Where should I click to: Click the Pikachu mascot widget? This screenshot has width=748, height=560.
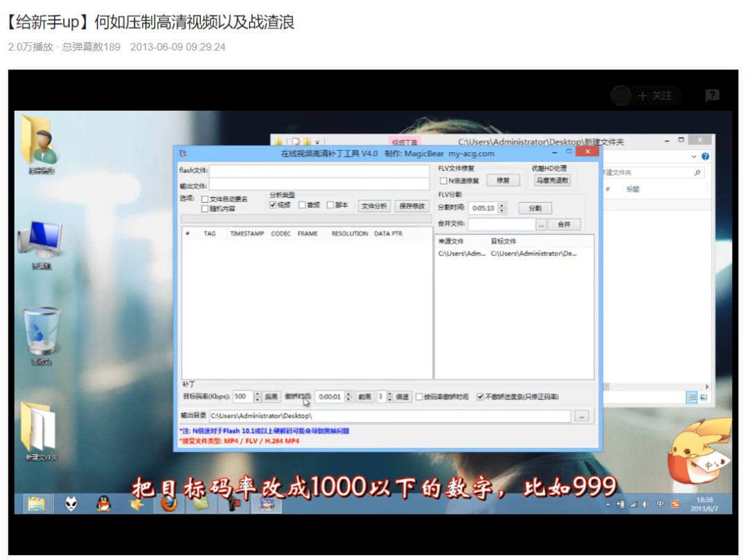(x=699, y=451)
